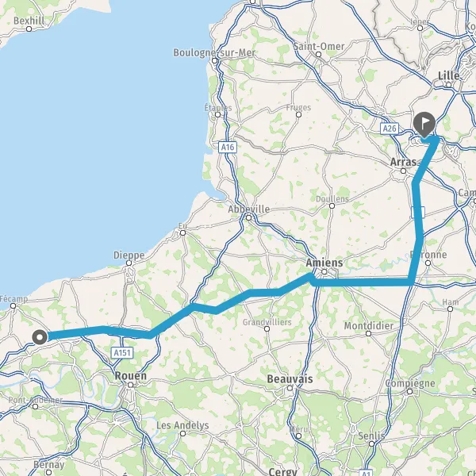Click the Les Andelys town label
The height and width of the screenshot is (476, 476).
(x=182, y=425)
